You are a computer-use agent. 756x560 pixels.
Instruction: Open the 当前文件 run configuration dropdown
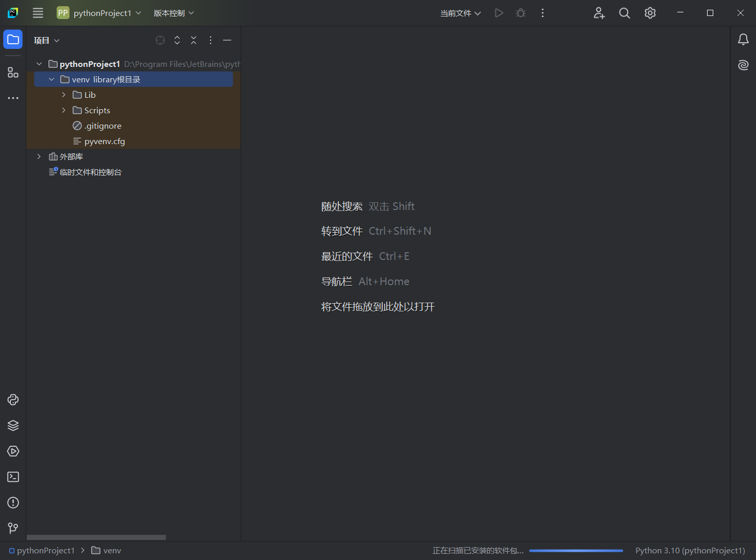[460, 13]
